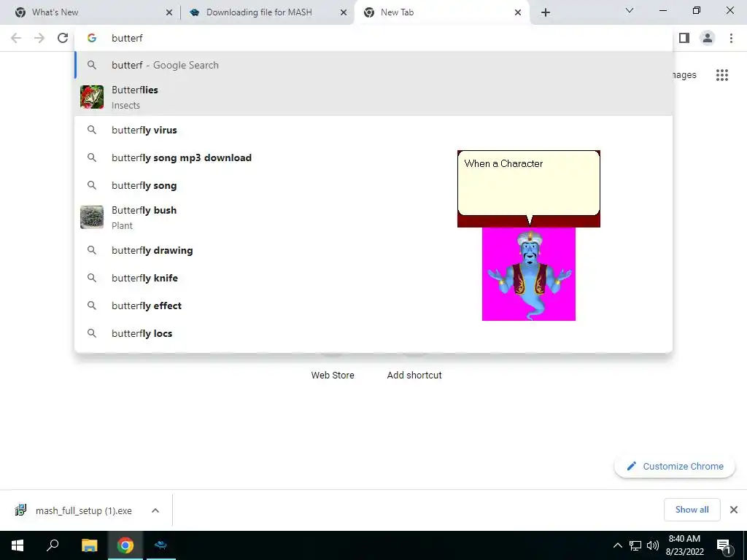The height and width of the screenshot is (560, 747).
Task: Open the Chrome profile avatar icon
Action: pos(708,38)
